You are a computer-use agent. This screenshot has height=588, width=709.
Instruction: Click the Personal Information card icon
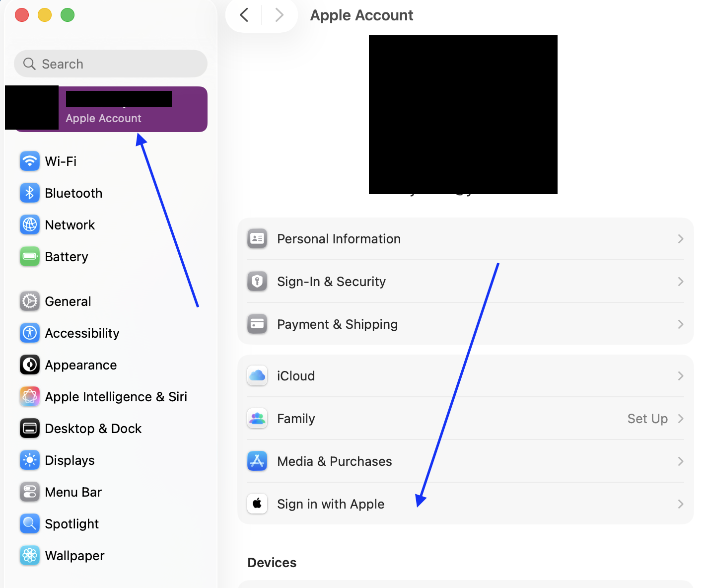pyautogui.click(x=257, y=239)
